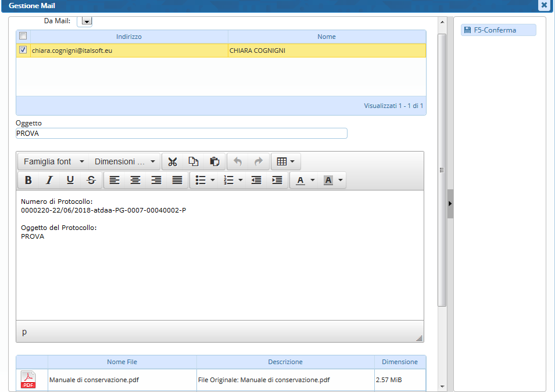Paste from clipboard in editor

[x=214, y=161]
